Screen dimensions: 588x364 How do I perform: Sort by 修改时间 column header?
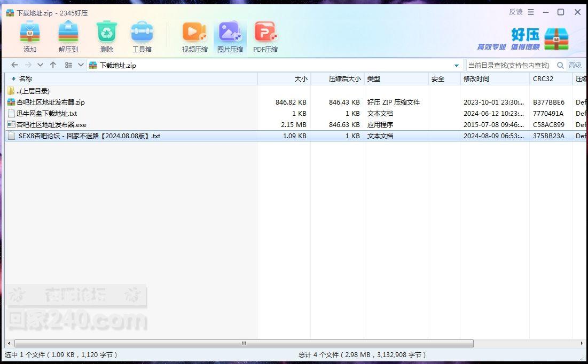(x=495, y=78)
